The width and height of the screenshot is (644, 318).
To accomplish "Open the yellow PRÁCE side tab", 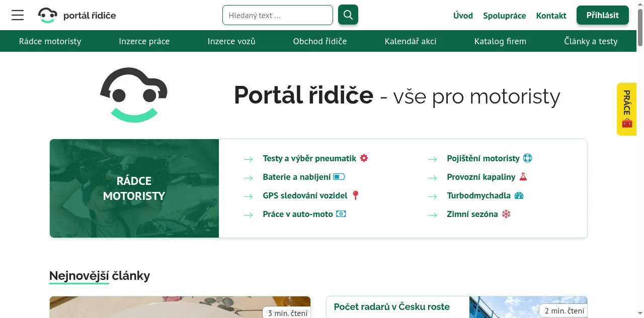I will click(626, 109).
